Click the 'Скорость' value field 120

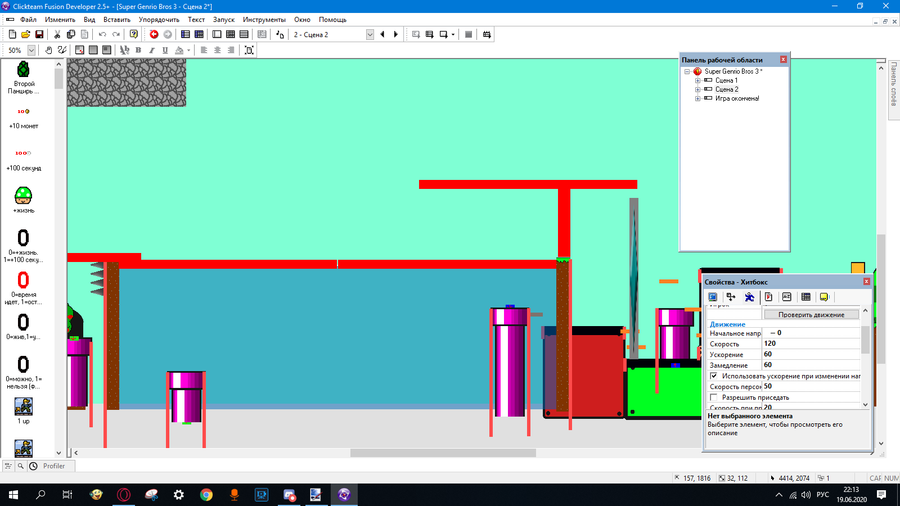[811, 344]
